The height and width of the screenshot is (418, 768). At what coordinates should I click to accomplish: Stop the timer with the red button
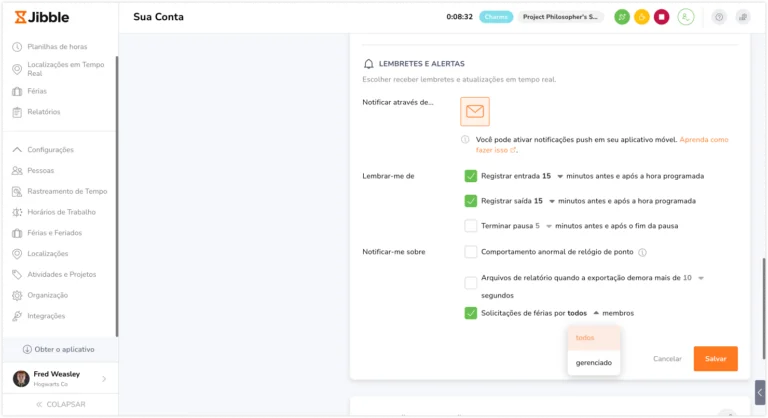tap(661, 17)
